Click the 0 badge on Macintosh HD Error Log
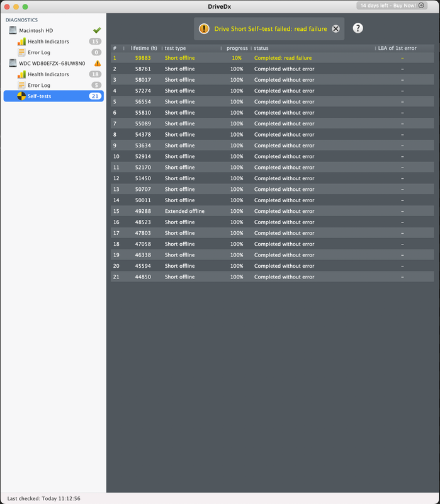 pos(96,52)
